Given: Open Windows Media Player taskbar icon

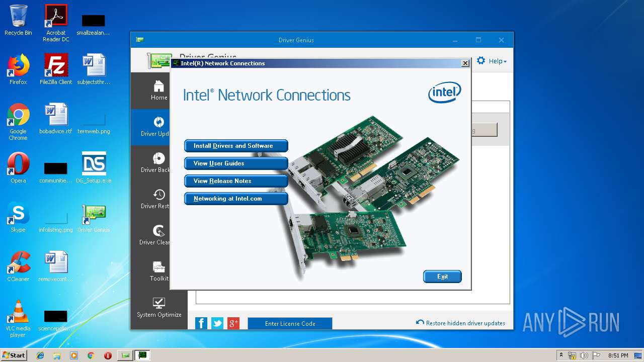Looking at the screenshot, I should click(74, 355).
